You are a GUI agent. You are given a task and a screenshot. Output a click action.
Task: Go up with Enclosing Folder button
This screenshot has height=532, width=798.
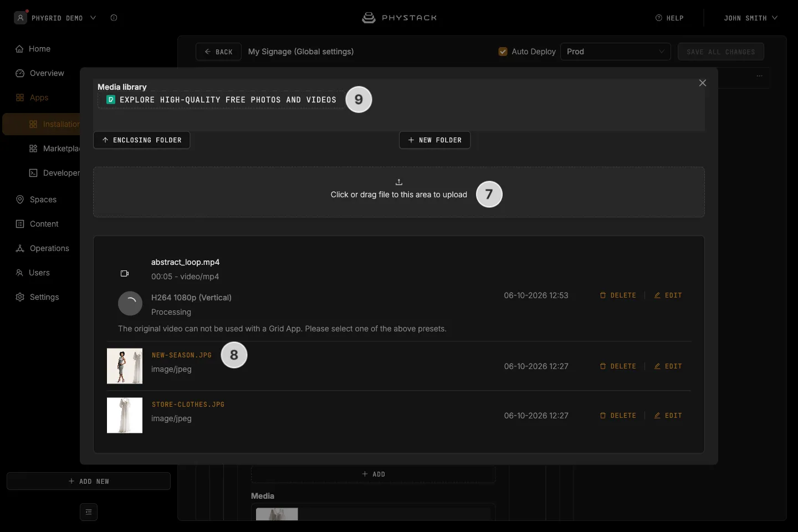142,140
